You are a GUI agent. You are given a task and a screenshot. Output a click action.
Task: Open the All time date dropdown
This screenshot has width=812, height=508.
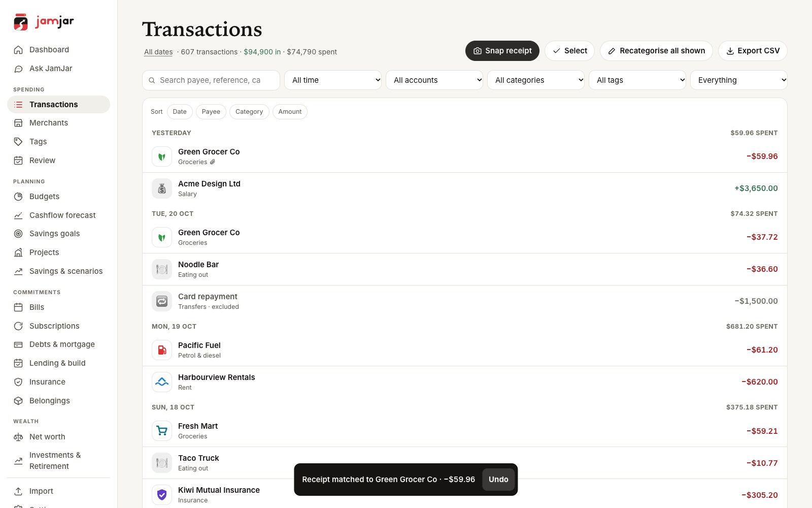333,80
